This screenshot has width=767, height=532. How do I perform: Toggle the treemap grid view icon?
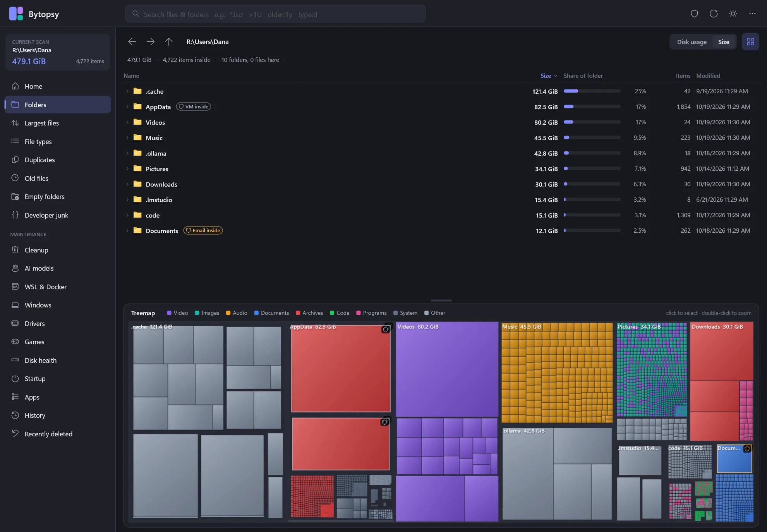click(x=750, y=42)
